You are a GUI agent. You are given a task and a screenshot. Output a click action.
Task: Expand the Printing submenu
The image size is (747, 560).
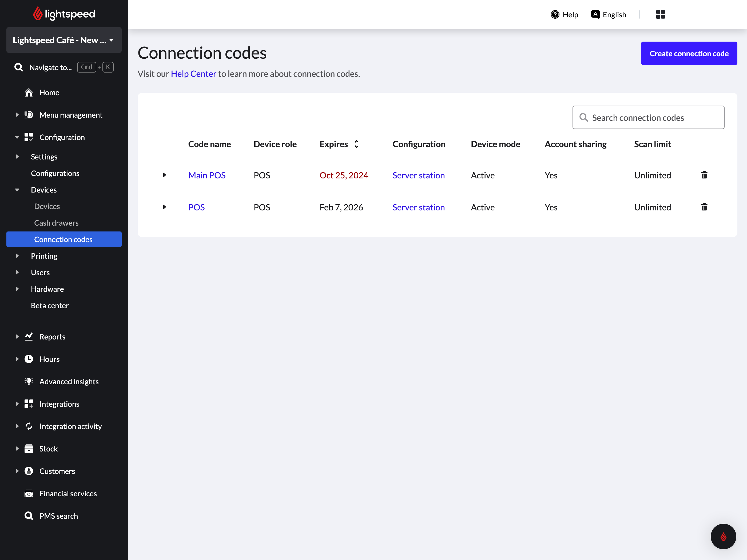pos(17,256)
